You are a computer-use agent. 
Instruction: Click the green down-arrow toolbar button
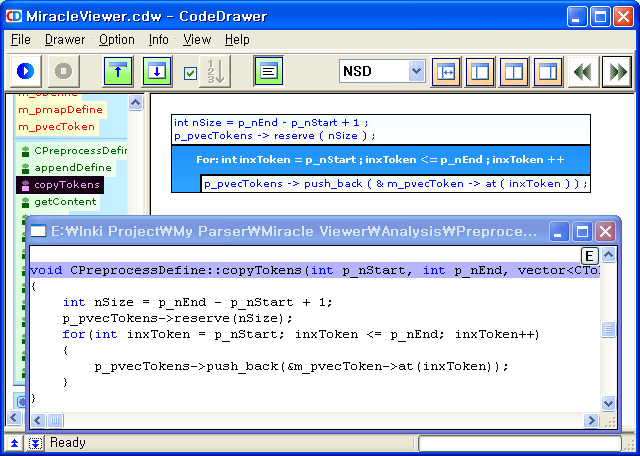pos(157,71)
